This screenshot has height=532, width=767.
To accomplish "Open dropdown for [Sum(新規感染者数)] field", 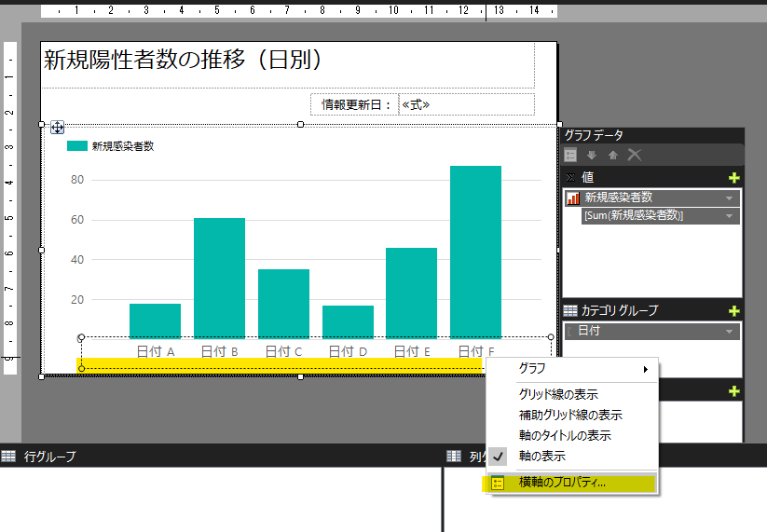I will click(729, 216).
